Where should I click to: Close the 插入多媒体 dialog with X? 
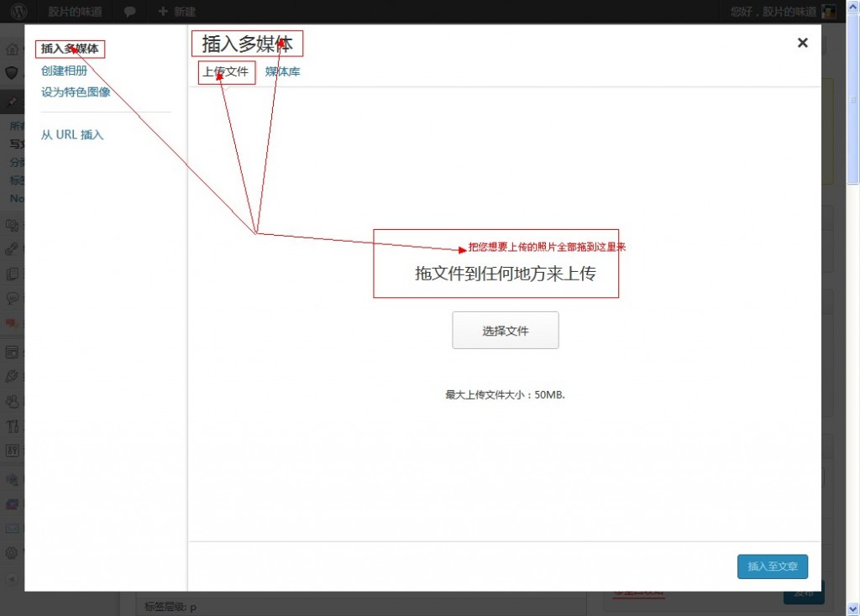(x=802, y=43)
